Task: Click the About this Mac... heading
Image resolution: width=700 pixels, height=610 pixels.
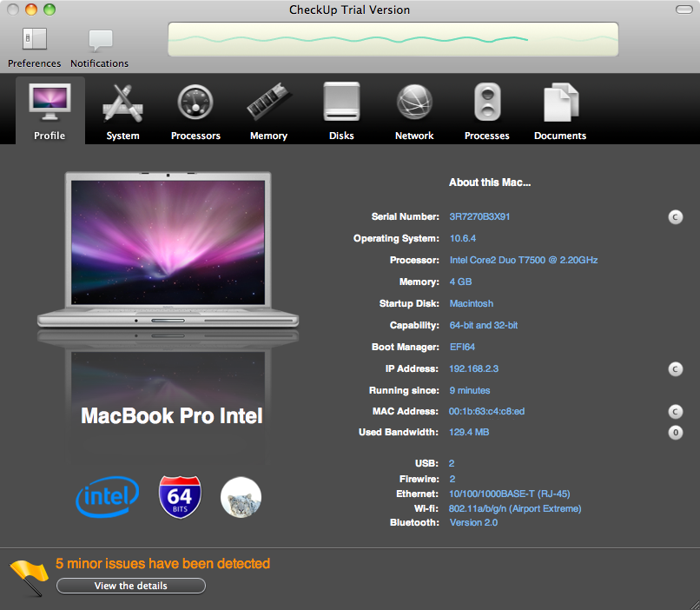Action: point(490,182)
